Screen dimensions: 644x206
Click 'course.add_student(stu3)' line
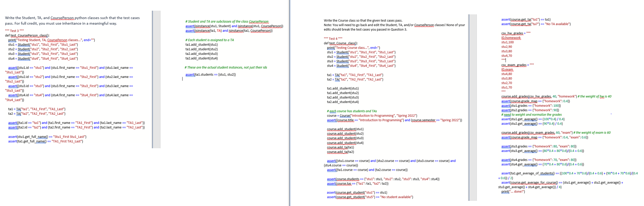pos(345,138)
